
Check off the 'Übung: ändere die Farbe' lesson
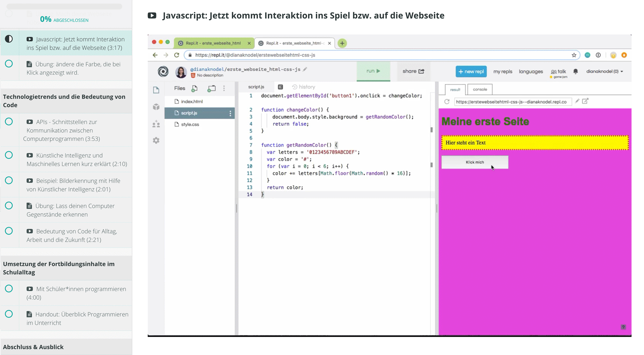[9, 64]
